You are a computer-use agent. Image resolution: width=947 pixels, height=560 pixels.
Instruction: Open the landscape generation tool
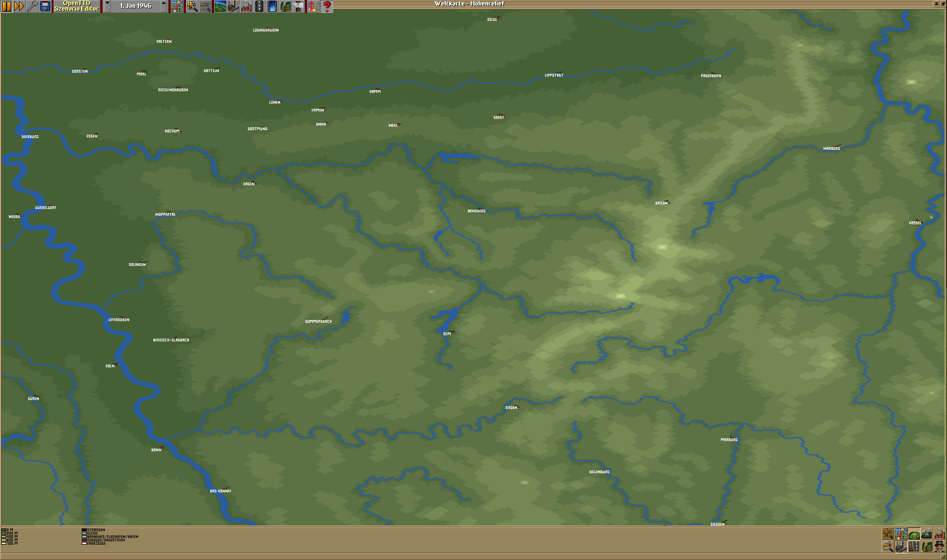pyautogui.click(x=220, y=6)
